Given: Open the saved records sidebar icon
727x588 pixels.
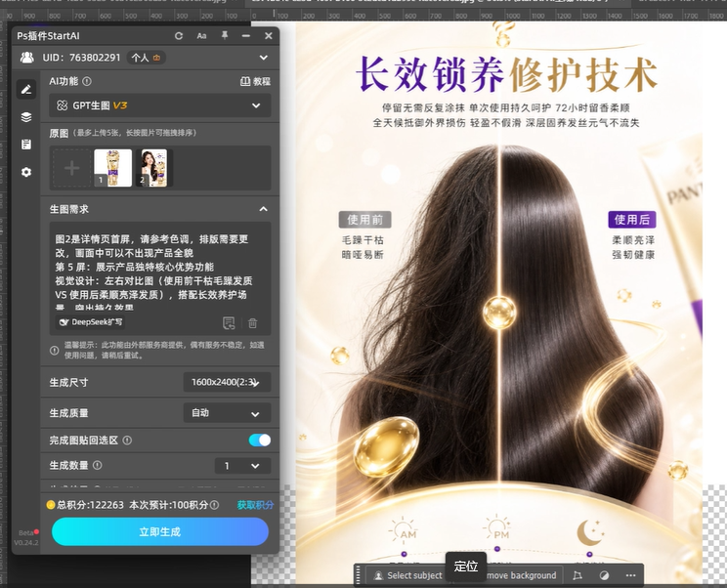Looking at the screenshot, I should click(x=26, y=145).
